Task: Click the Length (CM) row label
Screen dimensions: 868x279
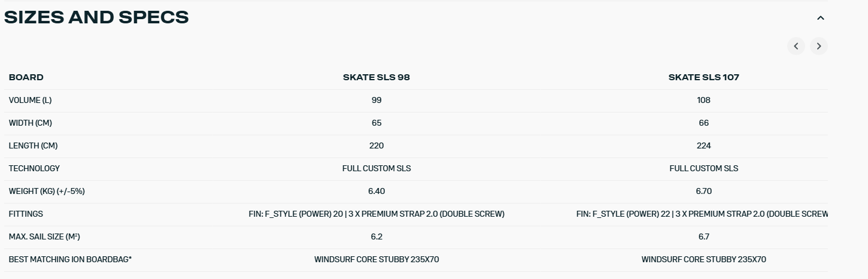Action: (33, 145)
